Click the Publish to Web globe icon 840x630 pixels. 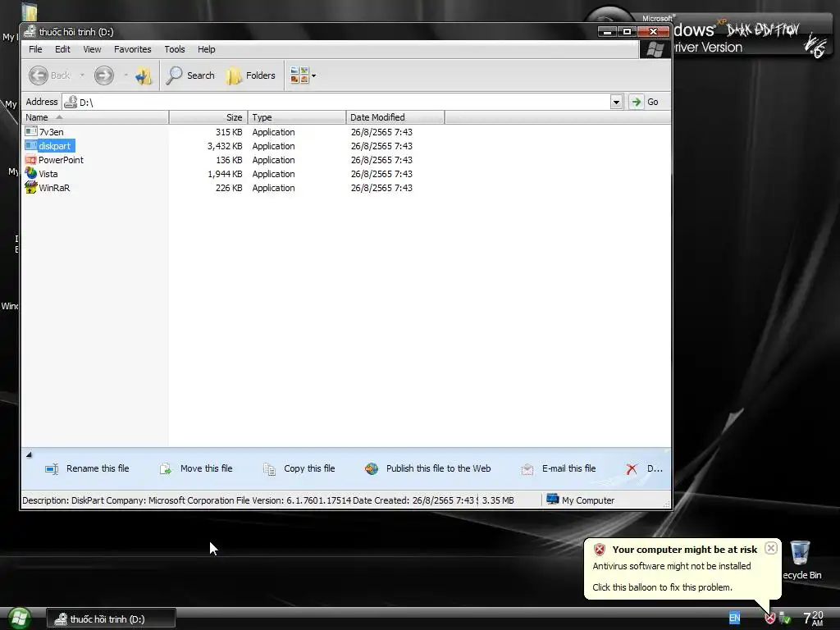tap(372, 469)
